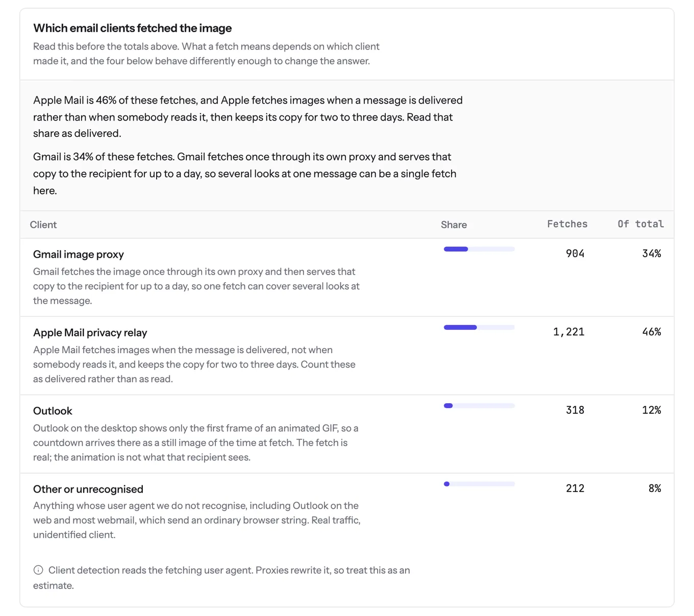Click the heading Which email clients fetched the image

(133, 28)
